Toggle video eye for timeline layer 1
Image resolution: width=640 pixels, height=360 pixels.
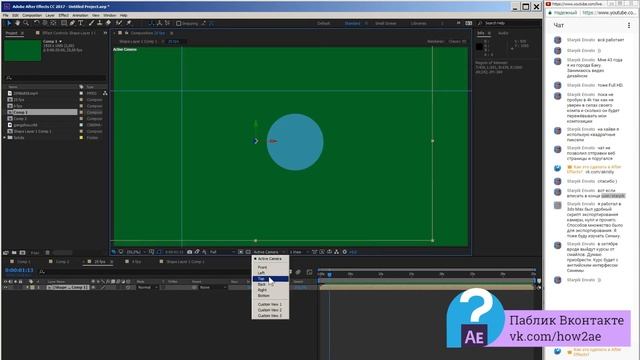click(x=5, y=287)
